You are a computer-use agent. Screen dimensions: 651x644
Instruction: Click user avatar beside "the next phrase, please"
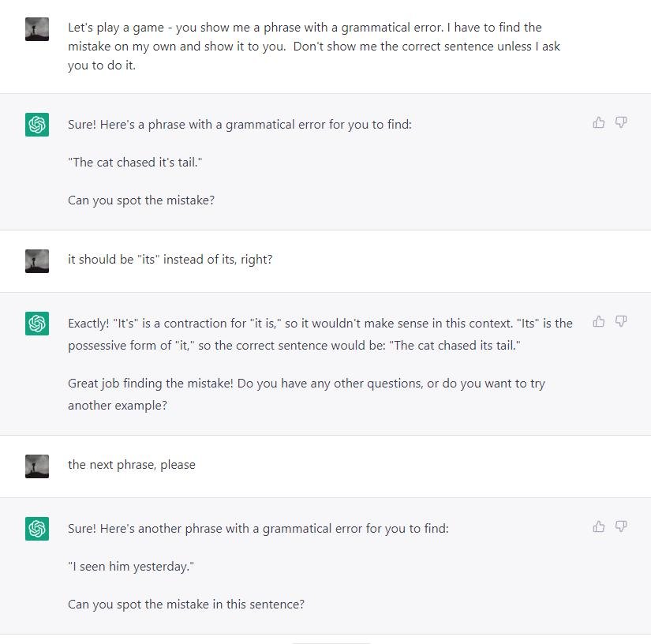(37, 466)
